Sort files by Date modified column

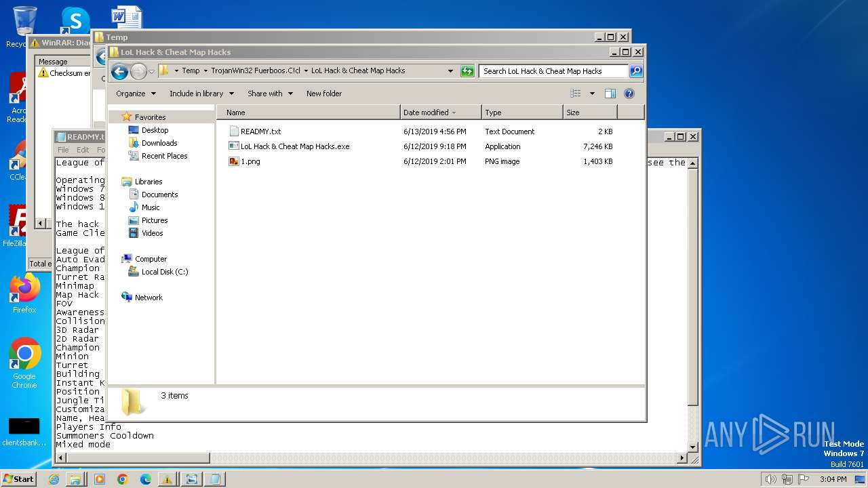(x=441, y=113)
